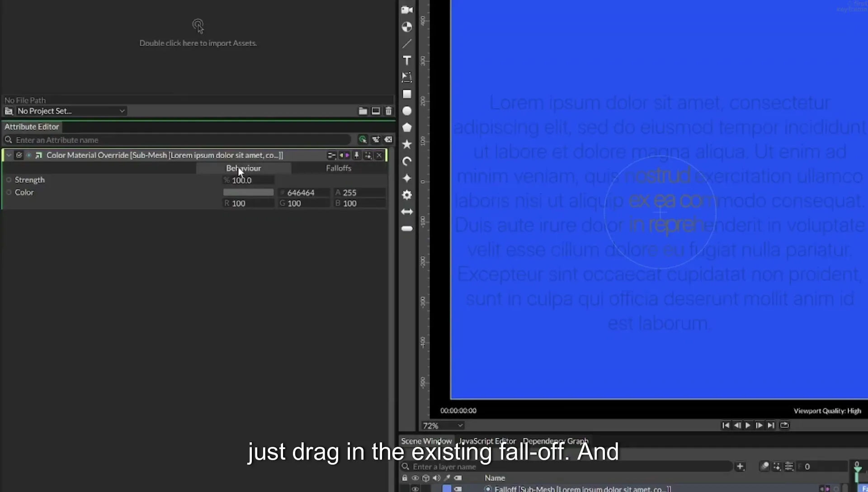Toggle the Color attribute keyframe circle
The image size is (868, 492).
coord(9,192)
